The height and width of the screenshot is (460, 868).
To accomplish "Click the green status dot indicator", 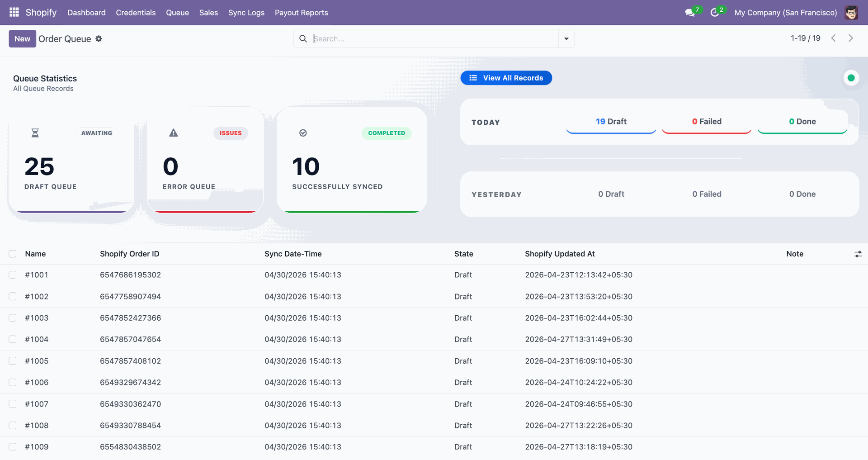I will point(851,78).
